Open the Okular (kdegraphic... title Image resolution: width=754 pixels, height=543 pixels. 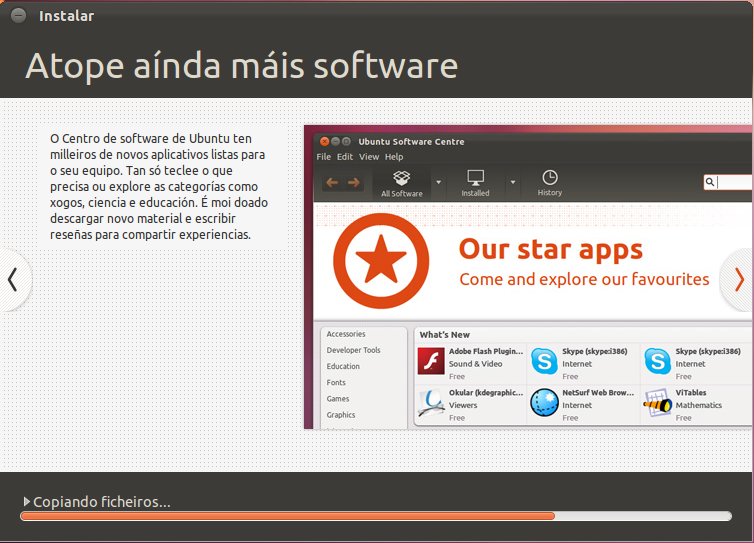coord(486,392)
